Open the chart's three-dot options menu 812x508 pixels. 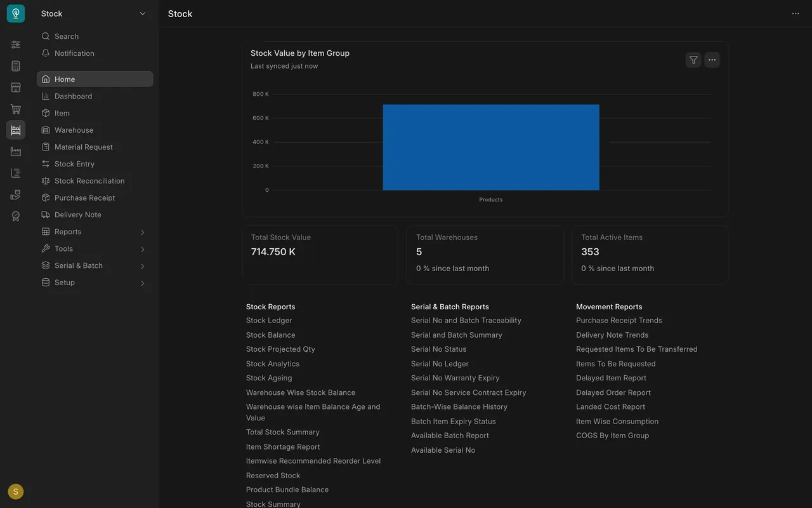[712, 60]
